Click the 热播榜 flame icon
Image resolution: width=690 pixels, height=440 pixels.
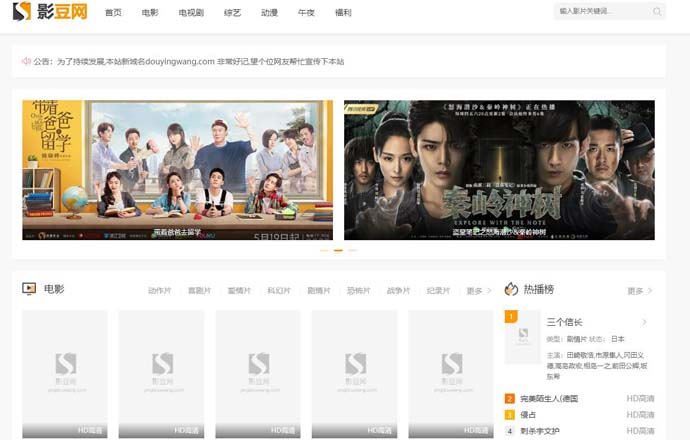511,289
